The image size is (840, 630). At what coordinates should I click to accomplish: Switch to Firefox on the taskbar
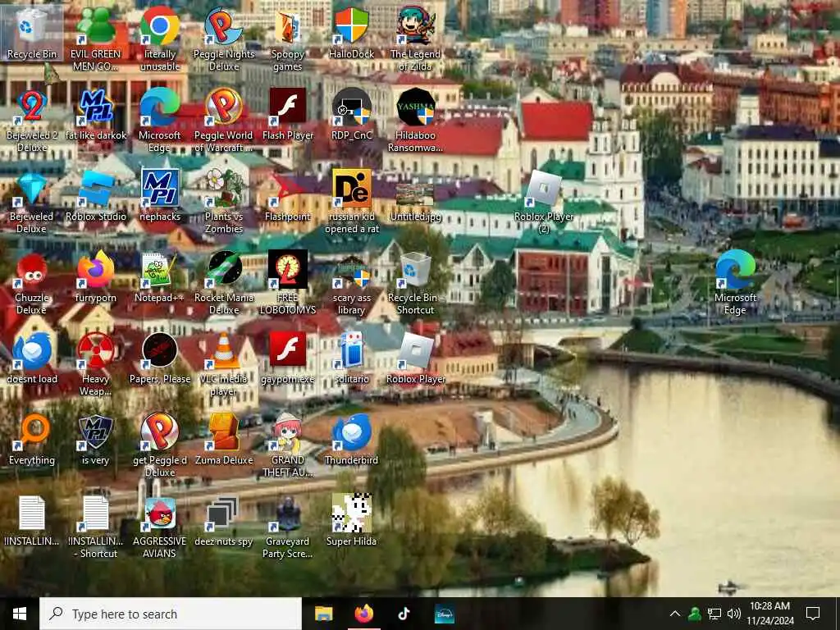(364, 614)
